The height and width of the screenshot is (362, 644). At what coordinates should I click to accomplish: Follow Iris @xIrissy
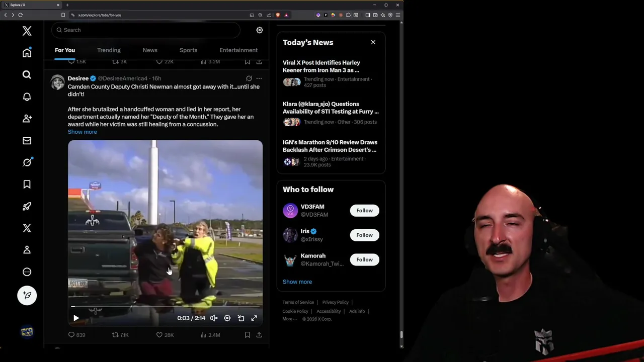pos(364,235)
